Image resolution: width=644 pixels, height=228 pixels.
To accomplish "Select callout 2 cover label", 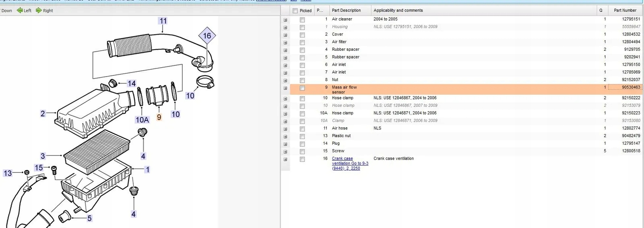I will 43,114.
